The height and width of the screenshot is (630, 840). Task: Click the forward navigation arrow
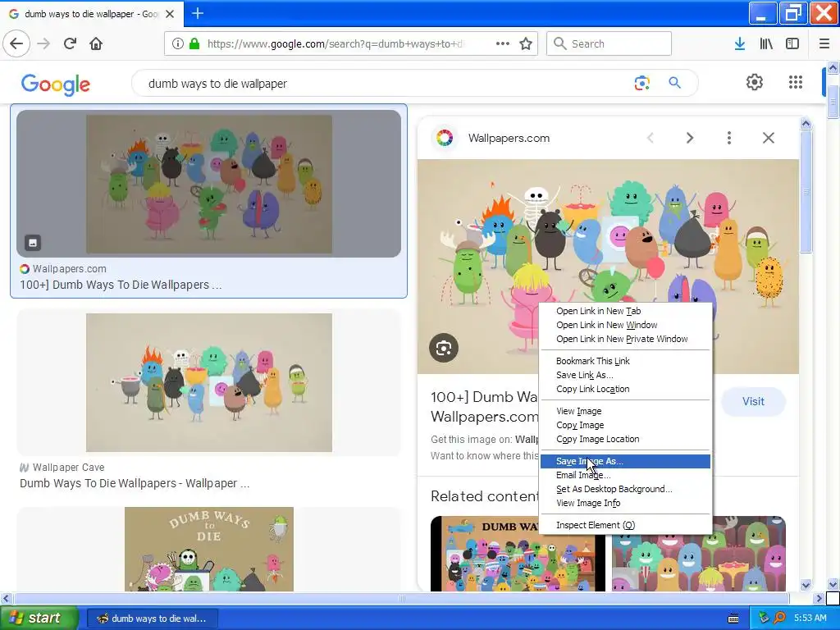[x=44, y=43]
